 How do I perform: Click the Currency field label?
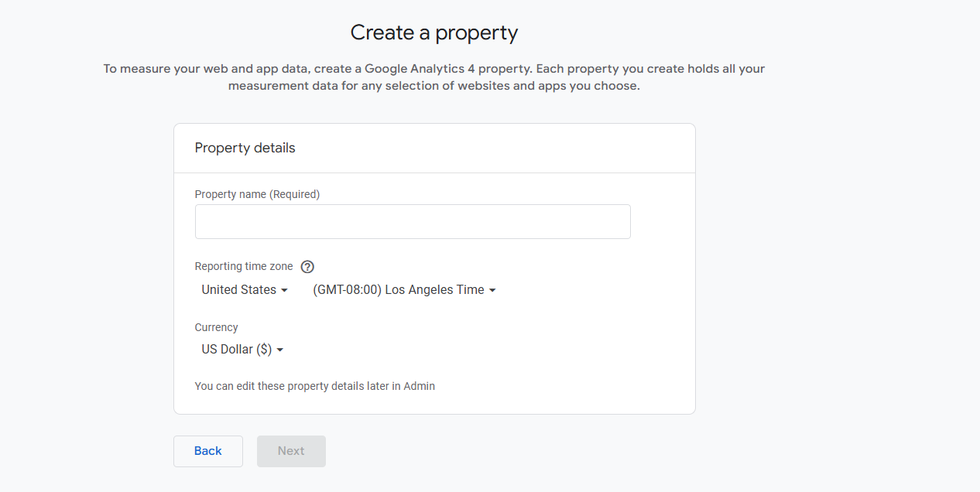216,327
